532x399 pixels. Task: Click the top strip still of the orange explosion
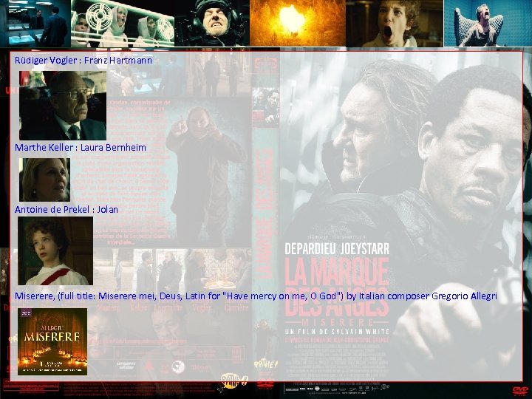tap(298, 24)
